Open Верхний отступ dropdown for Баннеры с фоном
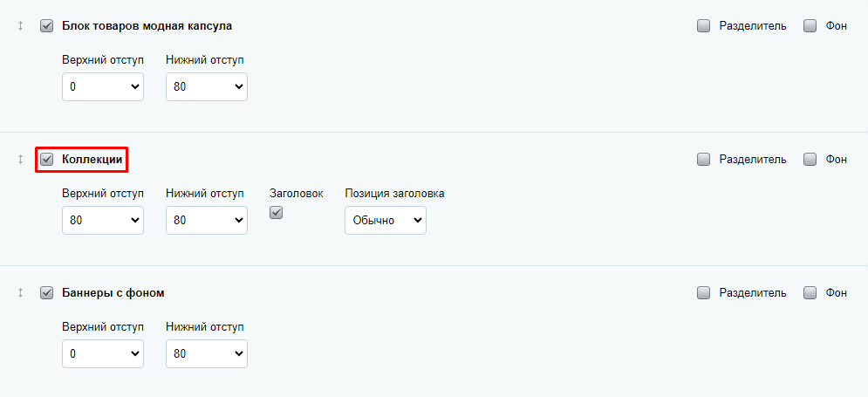 [103, 354]
